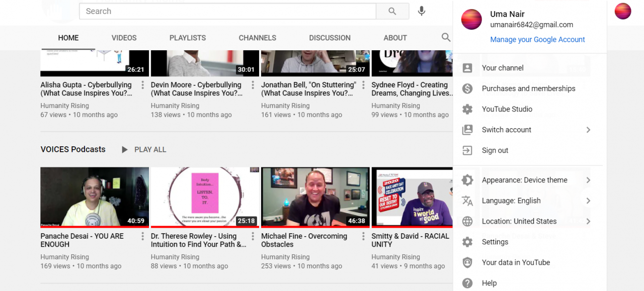Select Purchases and memberships entry

coord(530,88)
